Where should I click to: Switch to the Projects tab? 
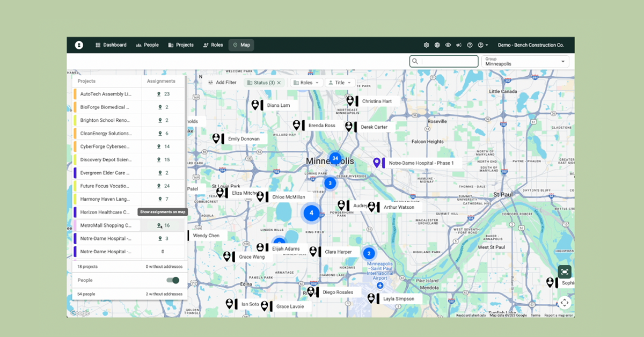pos(181,45)
